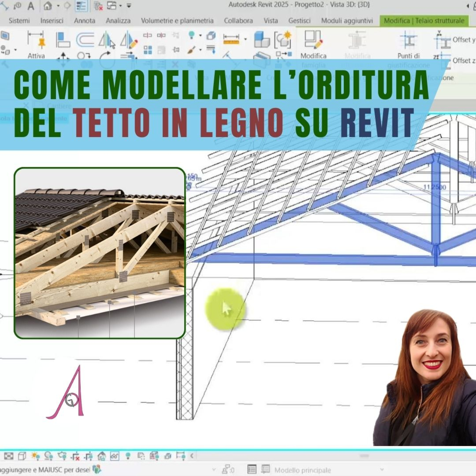This screenshot has width=476, height=476.
Task: Switch to the Vista tab
Action: click(271, 21)
